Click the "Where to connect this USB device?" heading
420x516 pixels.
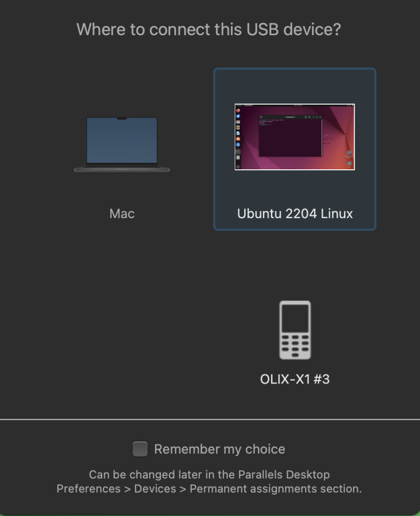[x=209, y=30]
